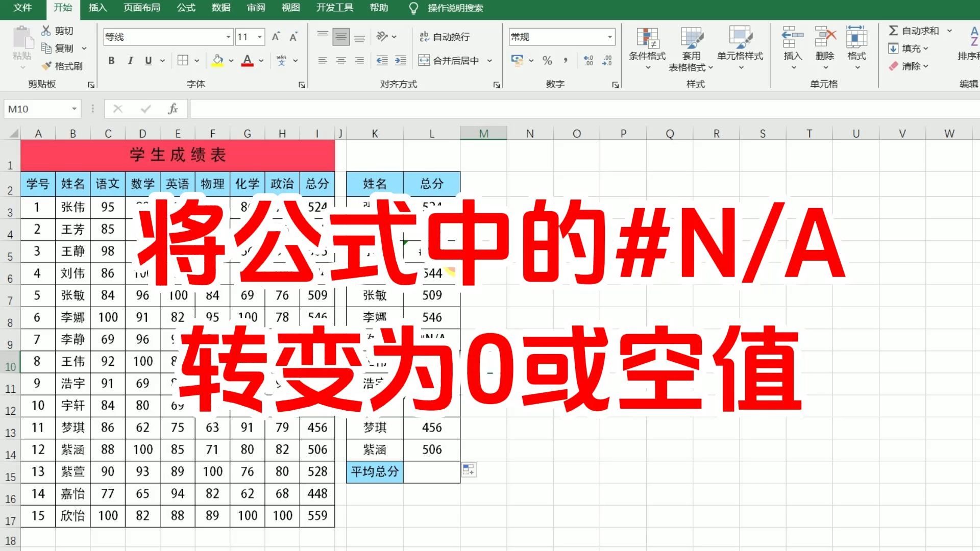The image size is (980, 551).
Task: Select column M header
Action: click(483, 134)
